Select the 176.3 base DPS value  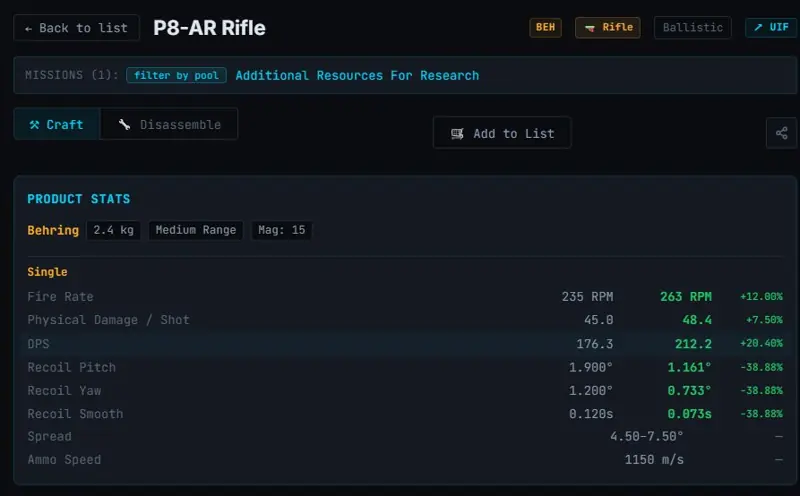[x=595, y=344]
